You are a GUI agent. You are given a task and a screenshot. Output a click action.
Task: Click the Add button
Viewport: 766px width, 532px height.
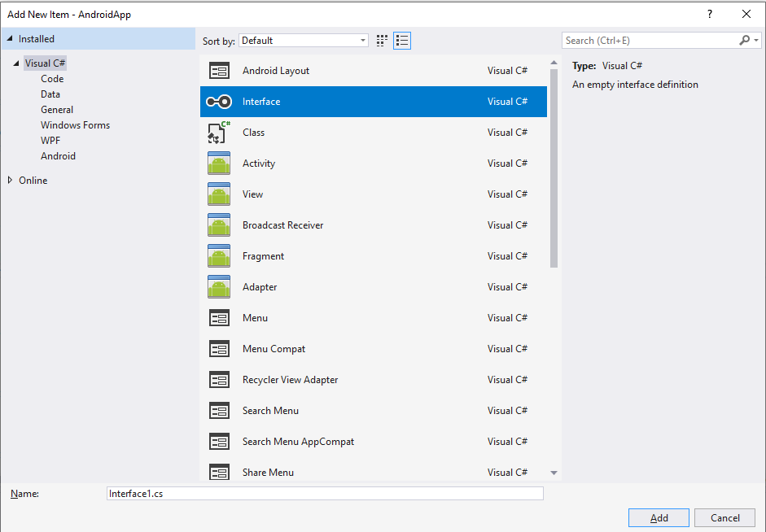pyautogui.click(x=659, y=518)
